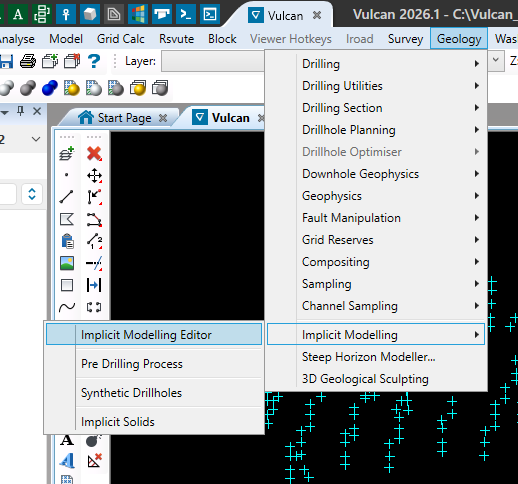Select the polygon tool icon
Image resolution: width=518 pixels, height=484 pixels.
67,219
